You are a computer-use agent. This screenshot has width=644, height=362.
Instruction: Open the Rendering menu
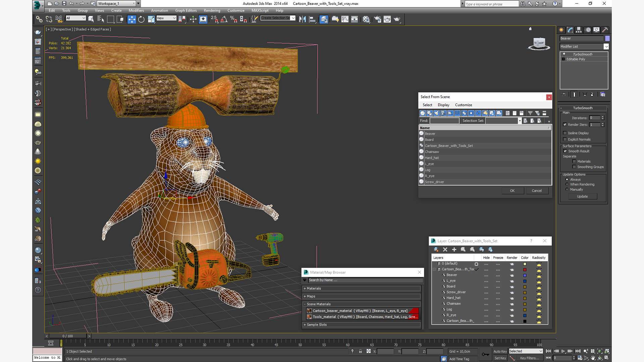[x=212, y=11]
